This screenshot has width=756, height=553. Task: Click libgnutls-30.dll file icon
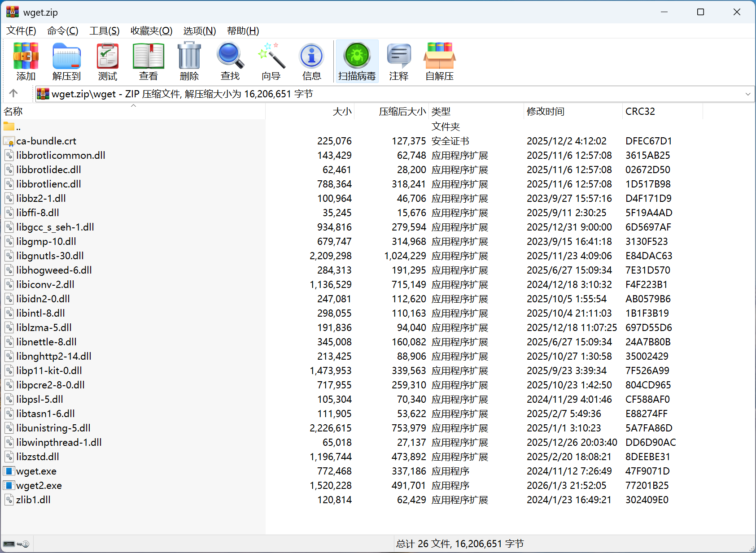tap(9, 256)
